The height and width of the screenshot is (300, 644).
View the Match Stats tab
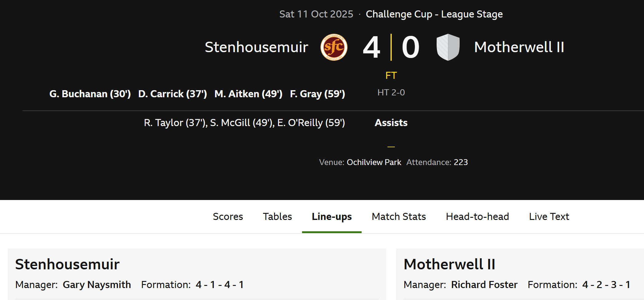(x=399, y=217)
